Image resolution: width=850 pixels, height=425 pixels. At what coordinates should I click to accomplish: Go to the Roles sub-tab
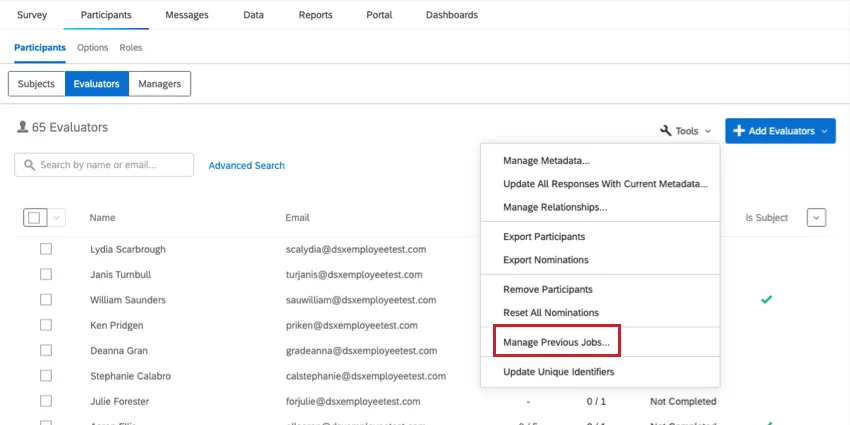pos(131,48)
